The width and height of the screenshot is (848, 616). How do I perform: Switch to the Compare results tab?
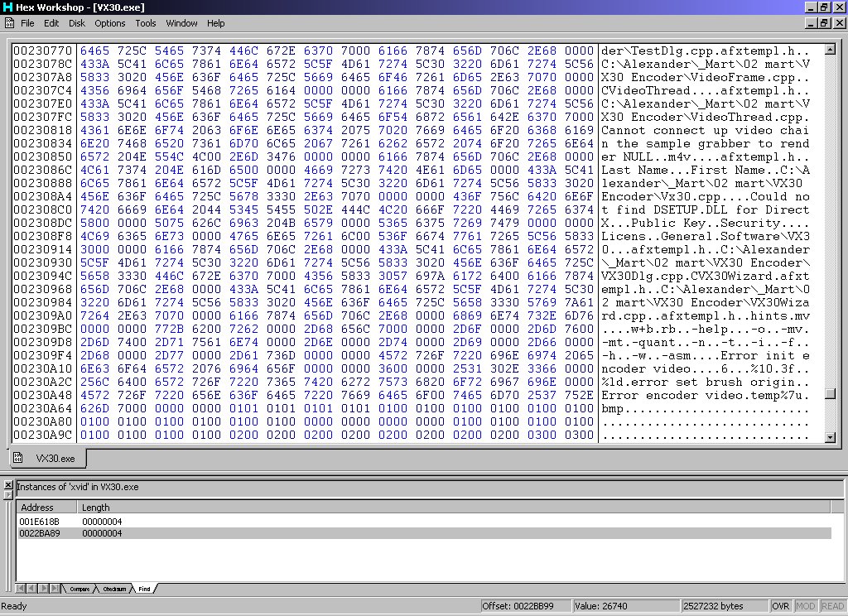tap(79, 589)
